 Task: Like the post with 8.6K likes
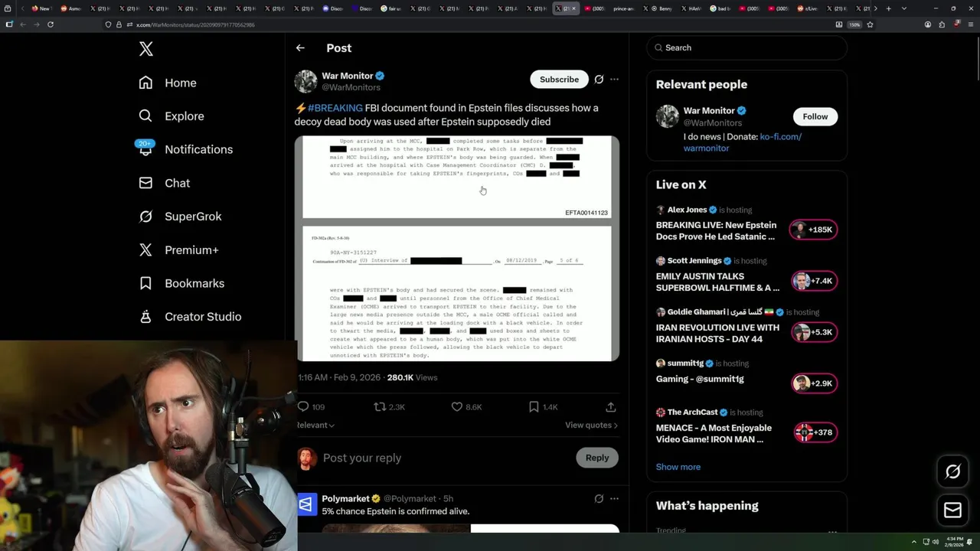465,407
